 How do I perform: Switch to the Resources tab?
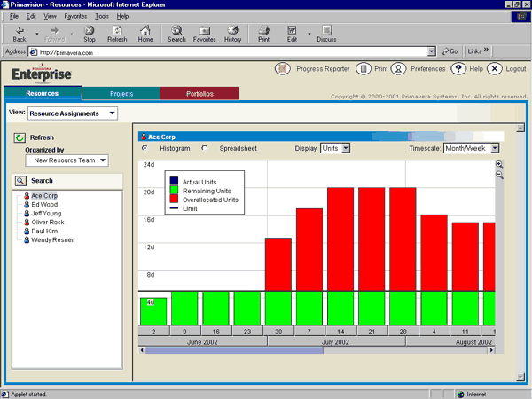tap(43, 93)
